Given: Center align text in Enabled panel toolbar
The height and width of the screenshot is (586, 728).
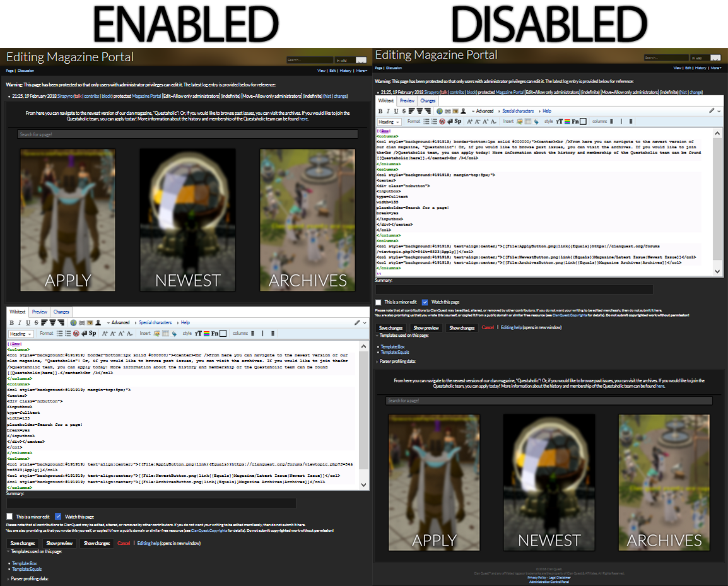Looking at the screenshot, I should tap(52, 322).
